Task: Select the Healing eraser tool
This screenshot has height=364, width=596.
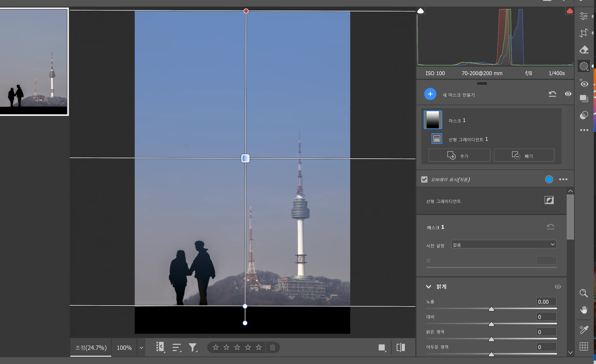Action: click(584, 50)
